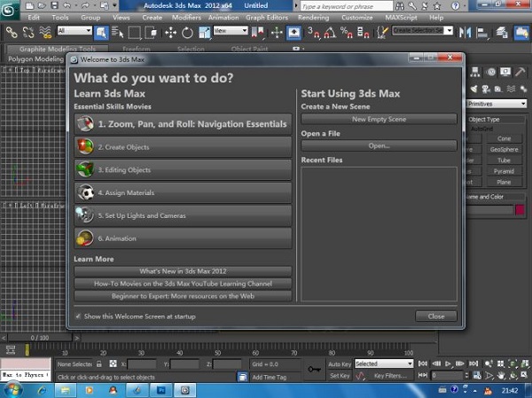Click the Set Key button
Screen dimensions: 532x398
340,376
